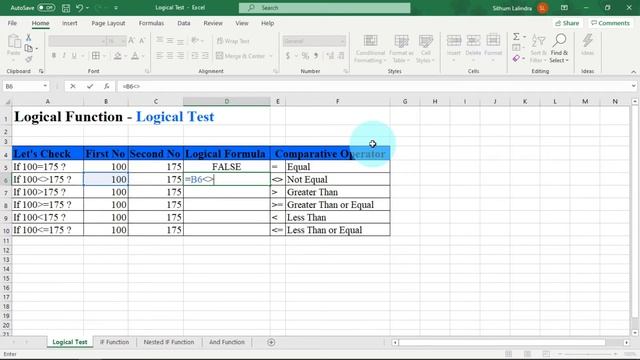
Task: Switch to the Insert tab
Action: click(x=70, y=23)
